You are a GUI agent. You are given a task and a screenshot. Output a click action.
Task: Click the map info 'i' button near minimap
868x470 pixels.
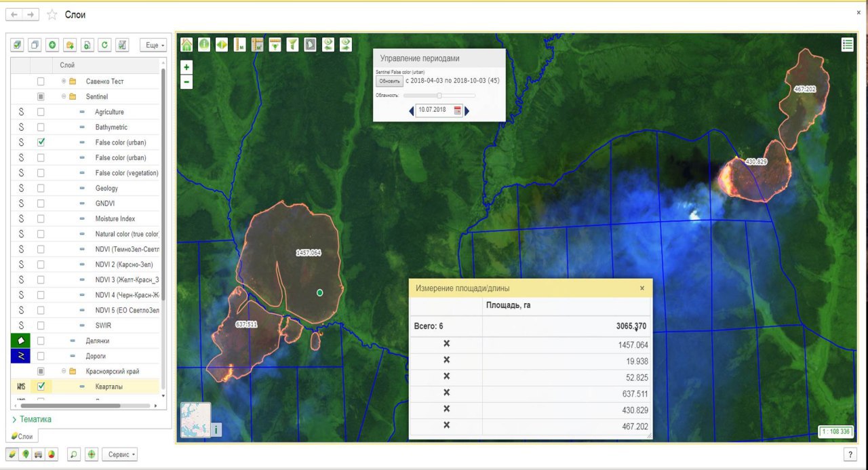tap(216, 429)
